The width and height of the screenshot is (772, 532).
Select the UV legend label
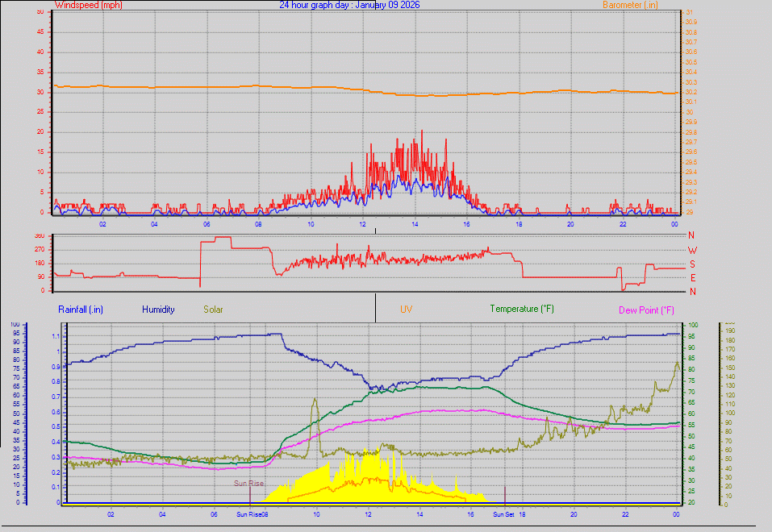point(406,309)
